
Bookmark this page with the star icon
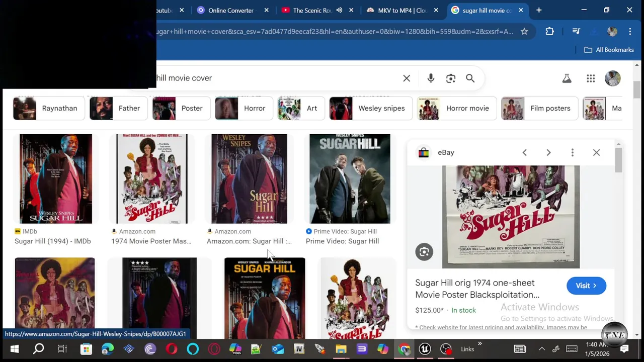point(524,31)
